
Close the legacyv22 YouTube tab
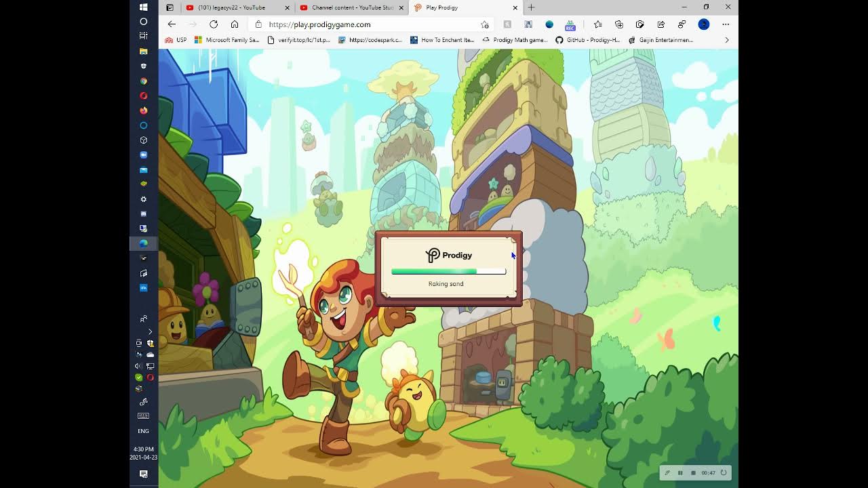(x=288, y=7)
